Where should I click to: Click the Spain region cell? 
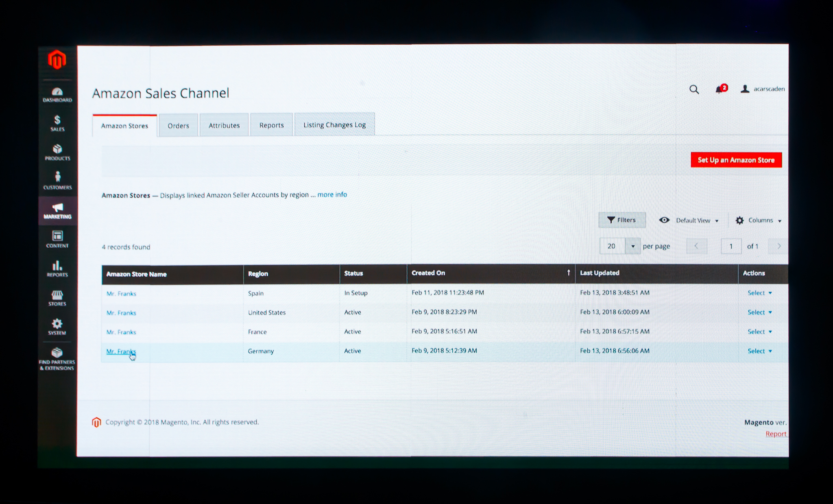[256, 293]
